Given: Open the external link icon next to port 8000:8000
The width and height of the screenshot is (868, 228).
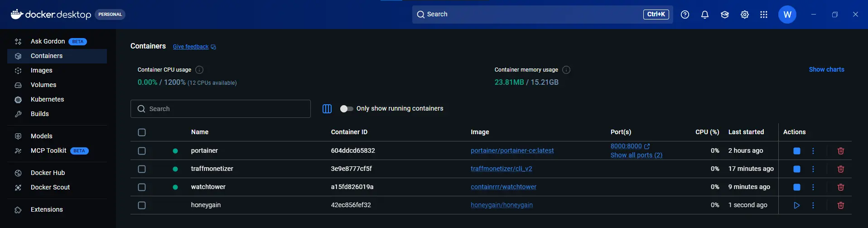Looking at the screenshot, I should [x=647, y=146].
